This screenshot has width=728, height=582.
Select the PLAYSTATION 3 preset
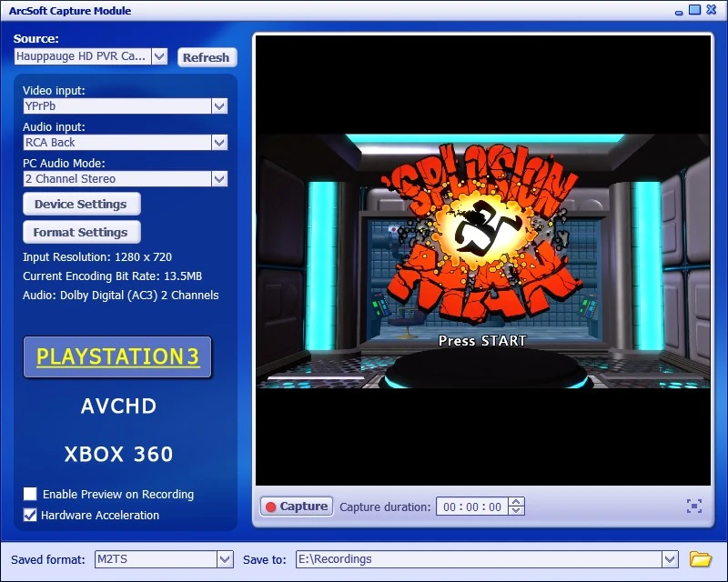click(117, 356)
